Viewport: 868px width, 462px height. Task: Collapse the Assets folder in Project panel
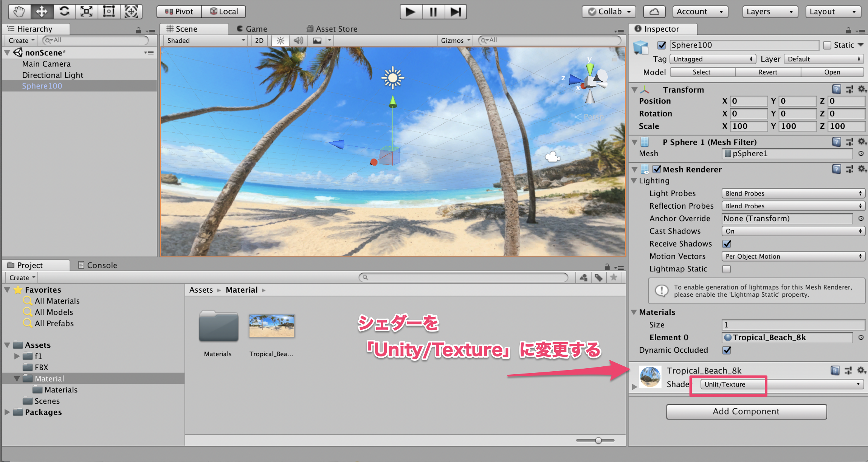coord(7,345)
